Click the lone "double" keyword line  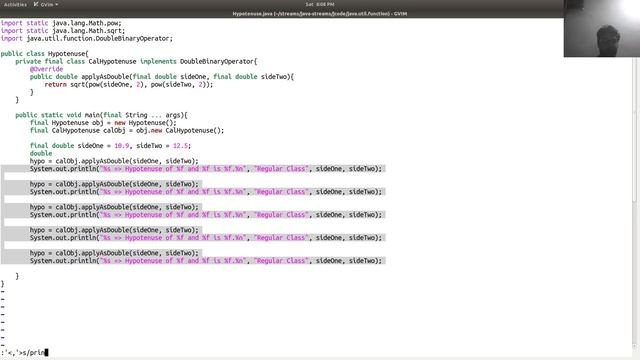[41, 153]
